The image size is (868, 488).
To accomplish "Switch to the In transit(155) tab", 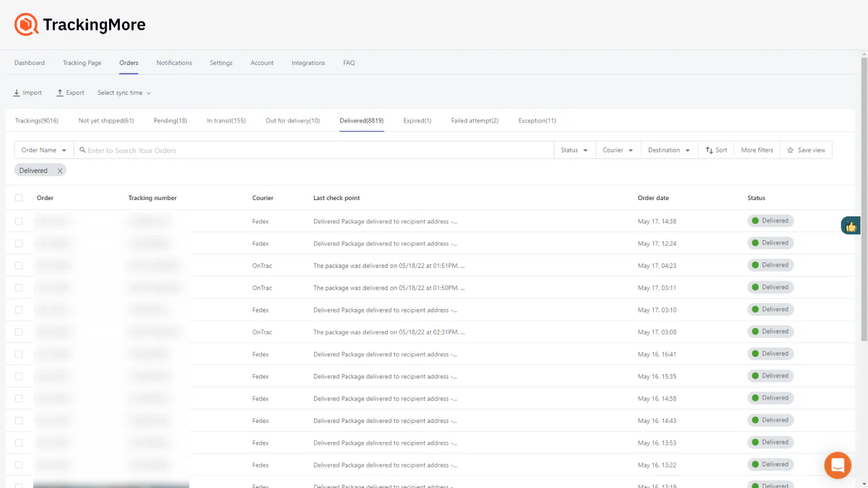I will (x=226, y=121).
